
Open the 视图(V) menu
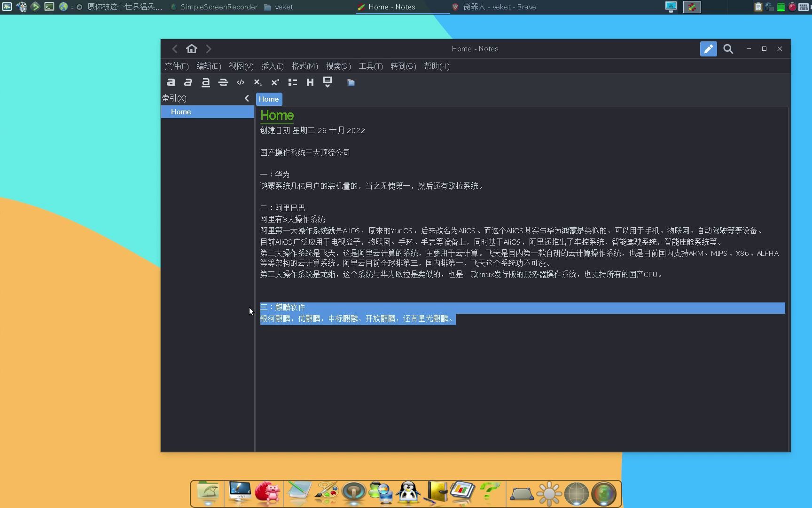[x=241, y=66]
